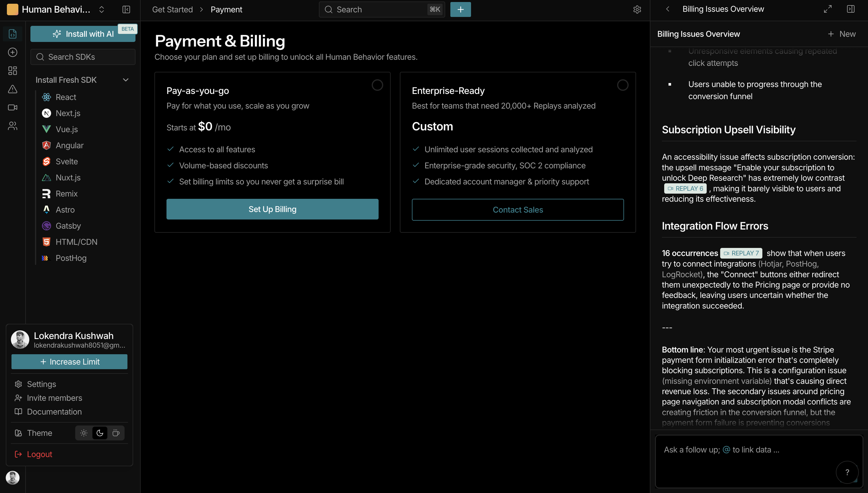Click "Enterprise-grade security, SOC 2 compliance" line
Image resolution: width=868 pixels, height=493 pixels.
click(505, 165)
